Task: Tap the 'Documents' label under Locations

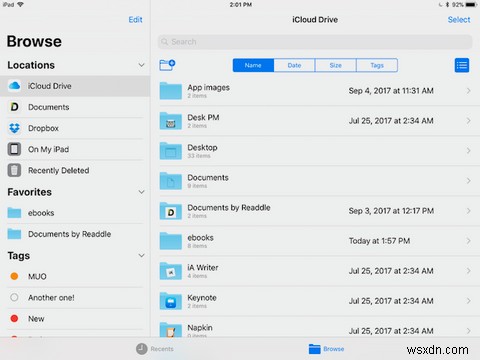Action: [x=49, y=107]
